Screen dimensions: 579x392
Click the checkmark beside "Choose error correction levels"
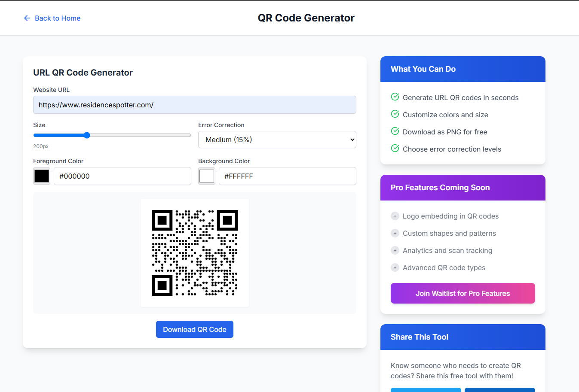395,148
